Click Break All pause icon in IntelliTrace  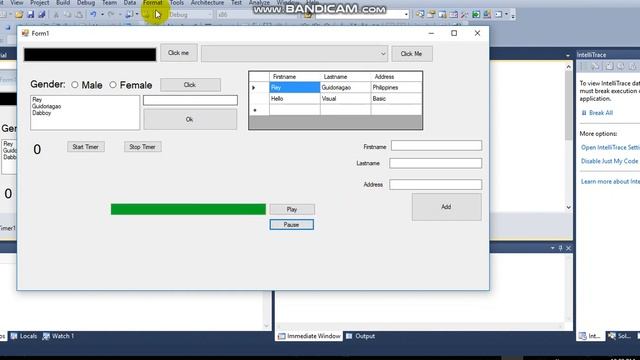tap(584, 113)
